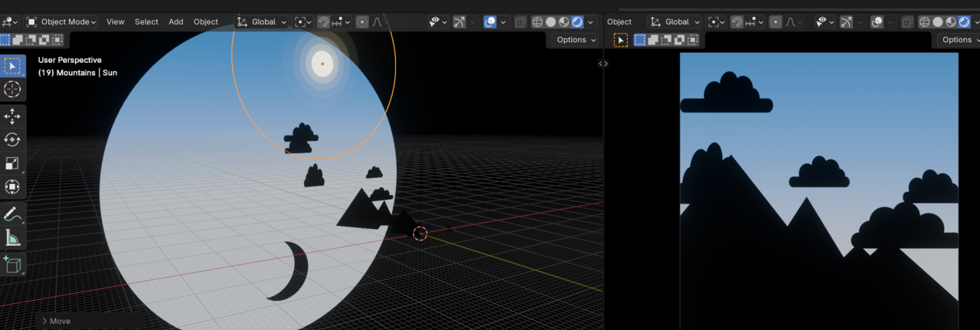This screenshot has width=980, height=330.
Task: Click the sun object in viewport
Action: [322, 64]
